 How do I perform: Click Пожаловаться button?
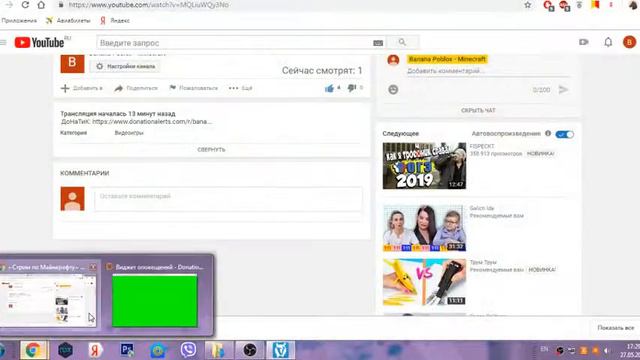click(193, 88)
